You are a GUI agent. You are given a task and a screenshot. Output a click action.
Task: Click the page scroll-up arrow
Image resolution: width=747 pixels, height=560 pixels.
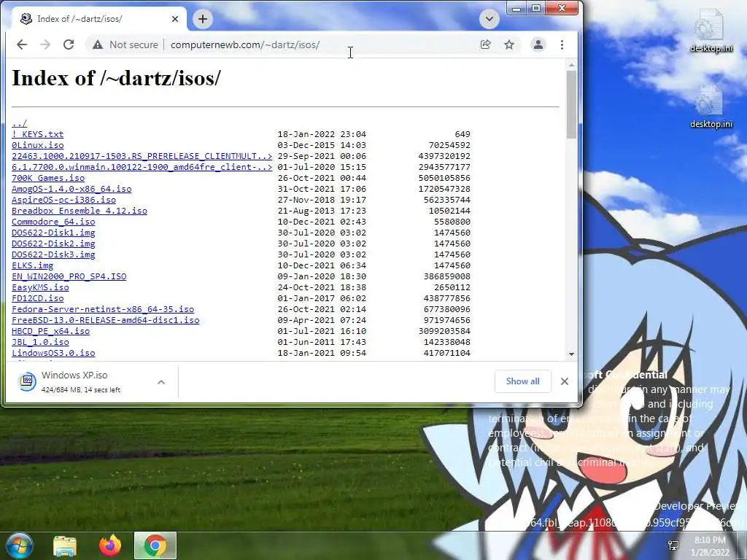(571, 65)
